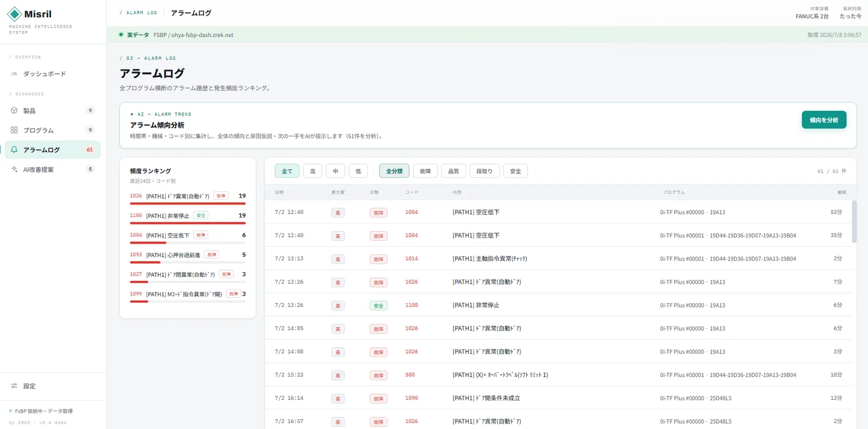Select アラームログ in sidebar
Screen dimensions: 868x429
(53, 150)
